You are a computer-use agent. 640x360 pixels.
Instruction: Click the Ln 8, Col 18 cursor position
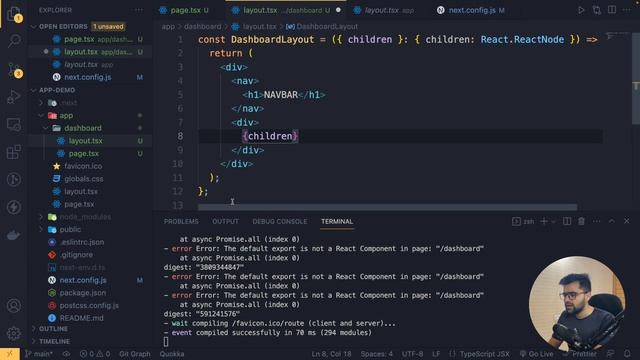[x=331, y=354]
